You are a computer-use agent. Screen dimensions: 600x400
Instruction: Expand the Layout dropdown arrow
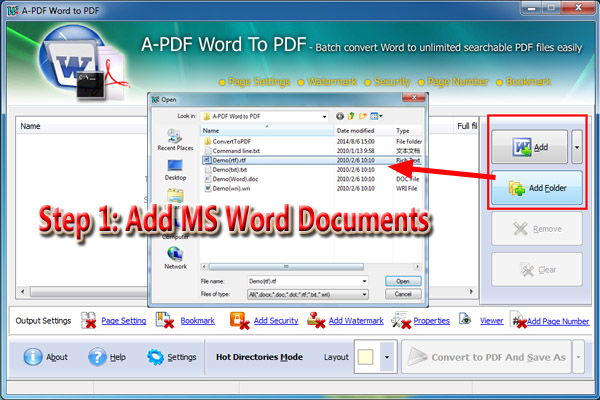tap(387, 357)
